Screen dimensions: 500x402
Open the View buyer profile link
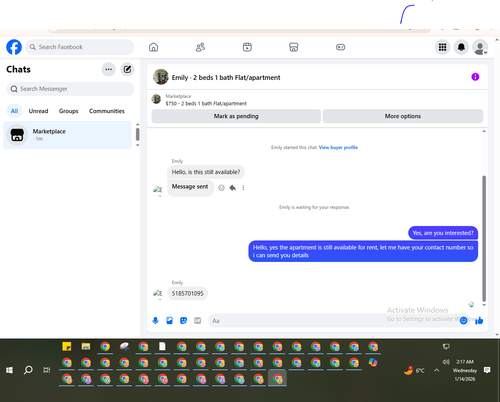coord(338,147)
